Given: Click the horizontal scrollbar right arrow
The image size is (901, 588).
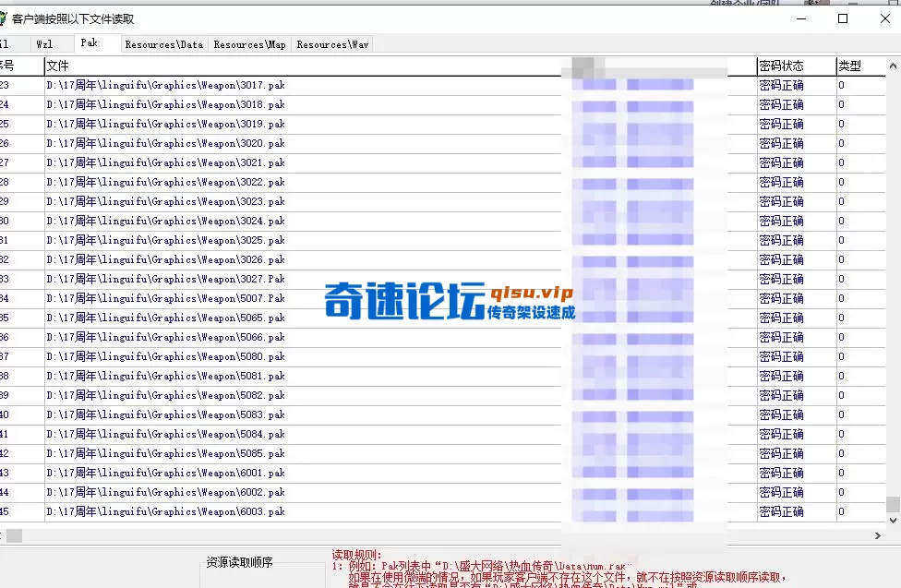Looking at the screenshot, I should (877, 535).
